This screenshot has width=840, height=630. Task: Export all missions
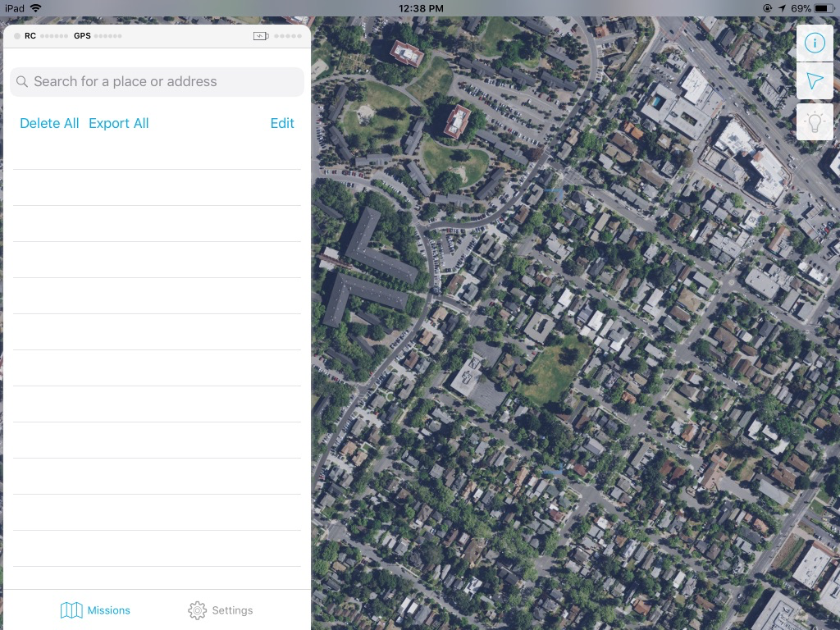pos(118,123)
